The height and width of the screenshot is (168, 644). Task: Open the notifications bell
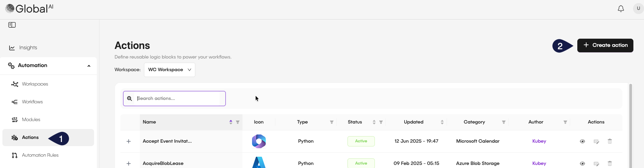(621, 9)
